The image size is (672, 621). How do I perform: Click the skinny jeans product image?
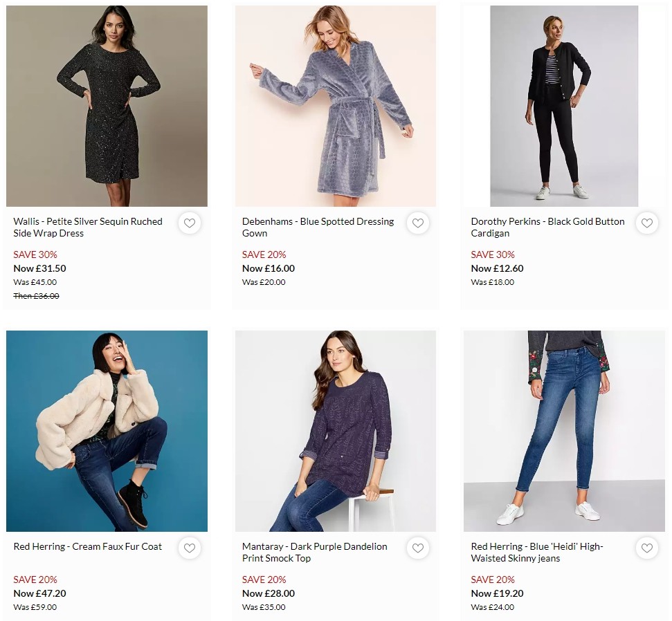click(564, 431)
